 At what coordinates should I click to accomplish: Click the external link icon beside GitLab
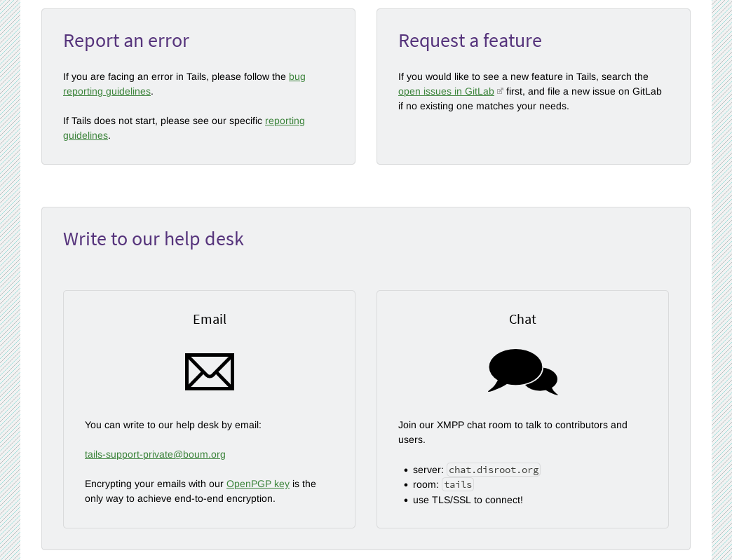tap(500, 91)
